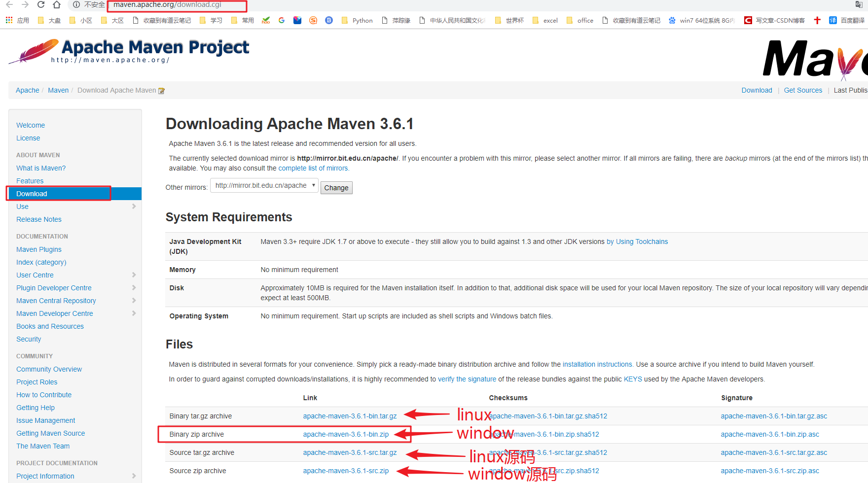Open the 学习 bookmark folder
The height and width of the screenshot is (483, 868).
click(211, 20)
